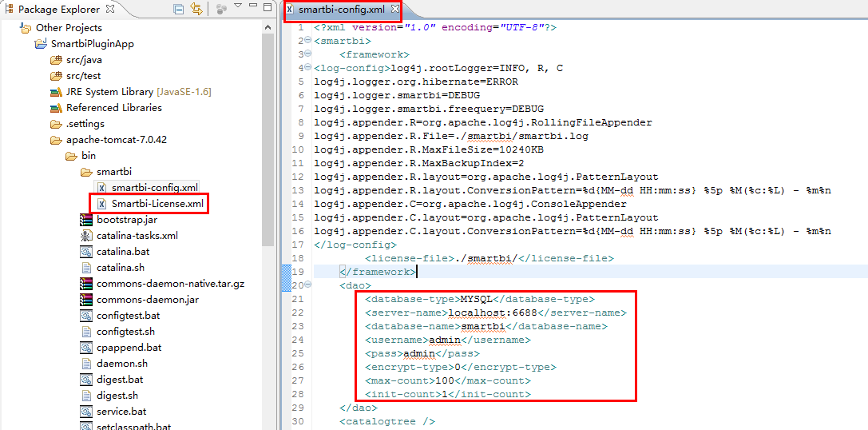
Task: Click the init-count value 1
Action: [x=445, y=395]
